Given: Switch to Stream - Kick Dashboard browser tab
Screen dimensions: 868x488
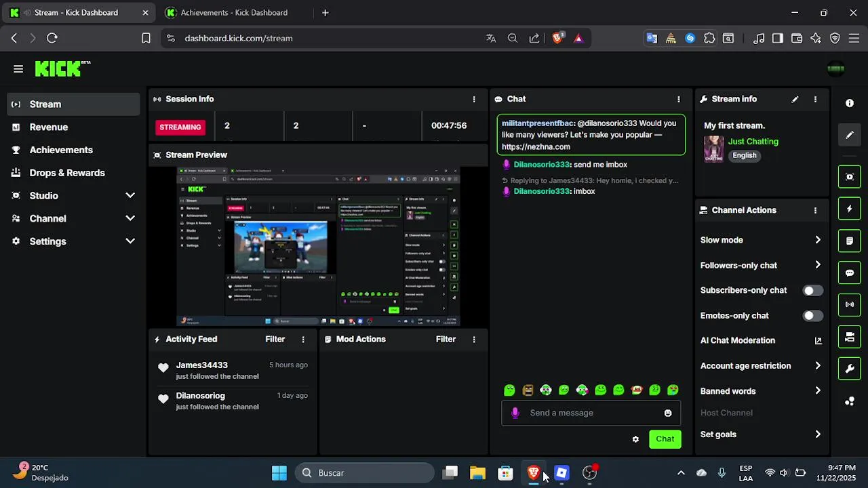Looking at the screenshot, I should point(79,12).
